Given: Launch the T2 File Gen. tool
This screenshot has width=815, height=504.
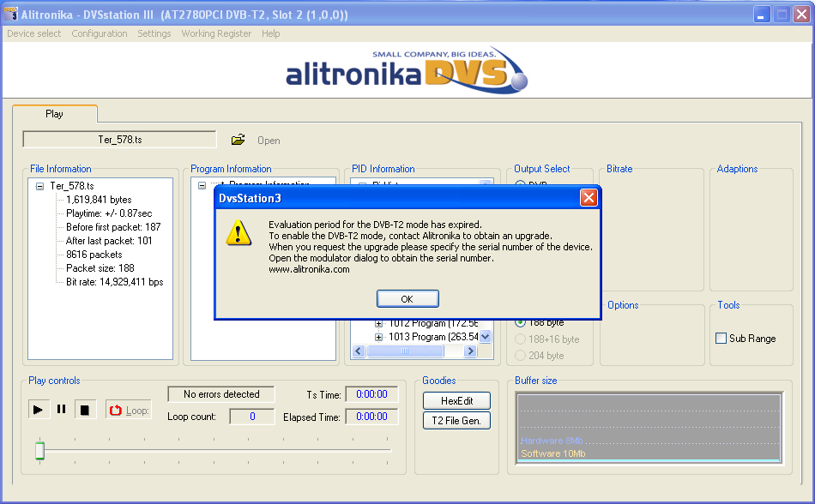Looking at the screenshot, I should (x=457, y=421).
